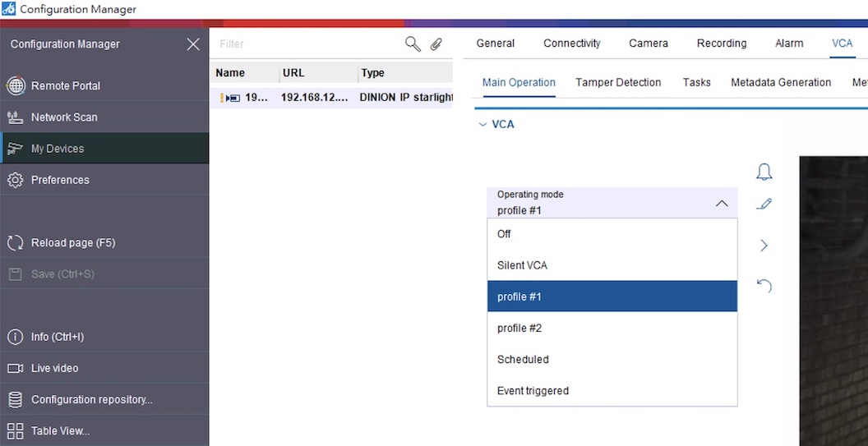
Task: Click the camera device icon in device row
Action: tap(233, 98)
